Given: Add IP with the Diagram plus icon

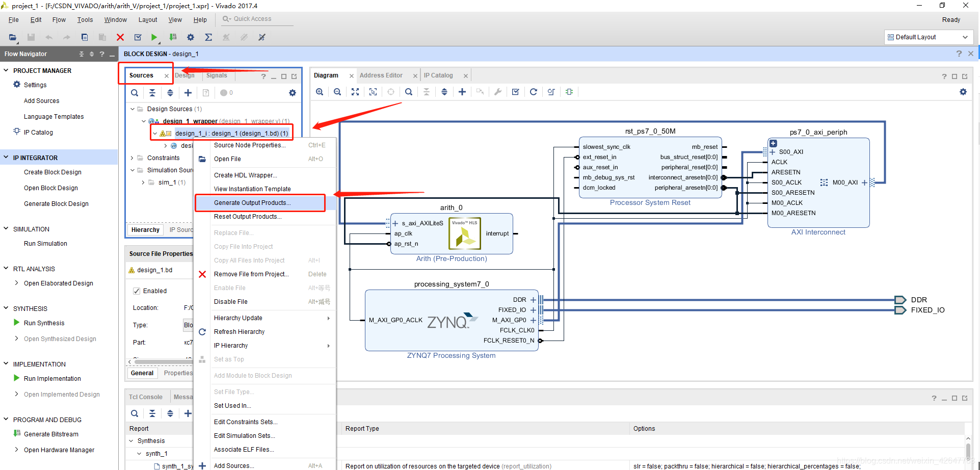Looking at the screenshot, I should pos(462,92).
